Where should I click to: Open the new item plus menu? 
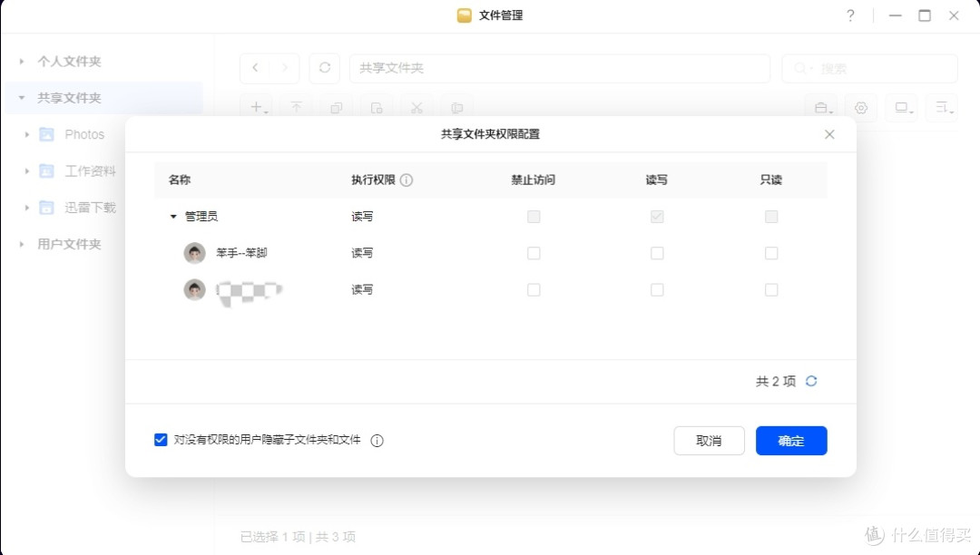tap(258, 108)
